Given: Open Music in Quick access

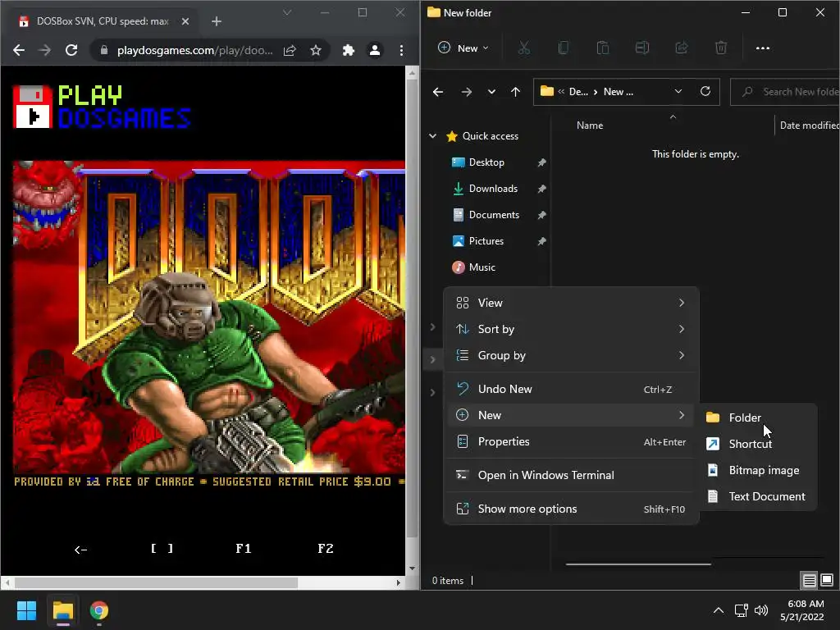Looking at the screenshot, I should (x=482, y=267).
